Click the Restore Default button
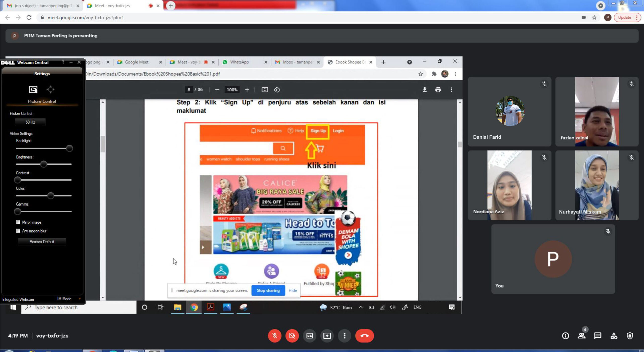The height and width of the screenshot is (352, 644). [42, 242]
